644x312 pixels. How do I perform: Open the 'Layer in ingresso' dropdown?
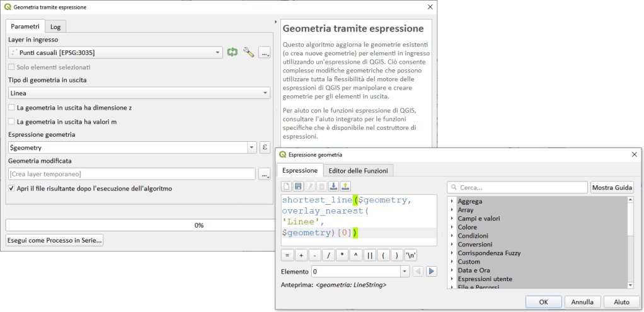115,52
